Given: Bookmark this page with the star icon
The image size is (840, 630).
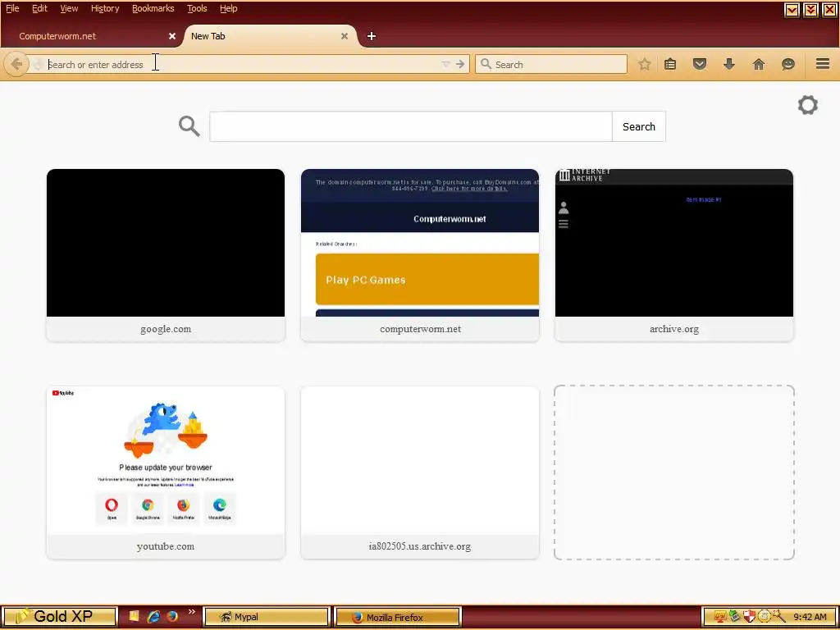Looking at the screenshot, I should click(x=645, y=64).
